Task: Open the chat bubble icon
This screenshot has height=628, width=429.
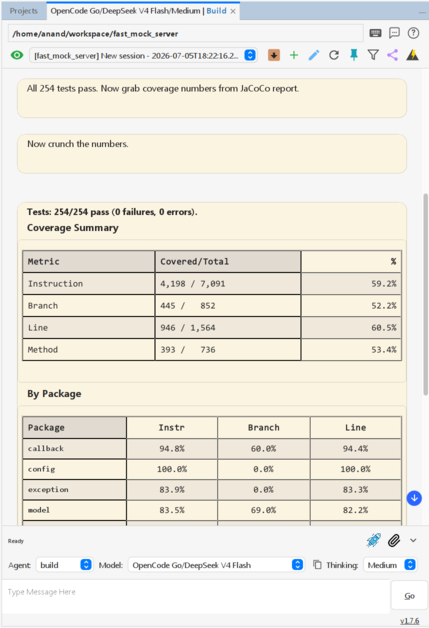Action: [x=394, y=33]
